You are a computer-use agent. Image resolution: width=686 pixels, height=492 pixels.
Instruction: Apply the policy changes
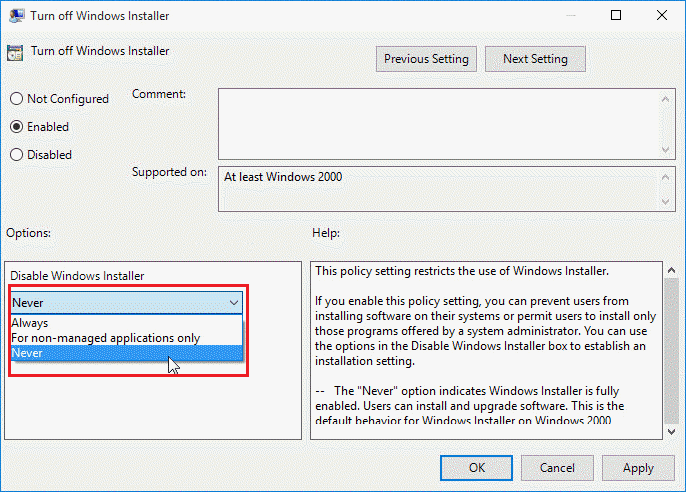(x=638, y=468)
